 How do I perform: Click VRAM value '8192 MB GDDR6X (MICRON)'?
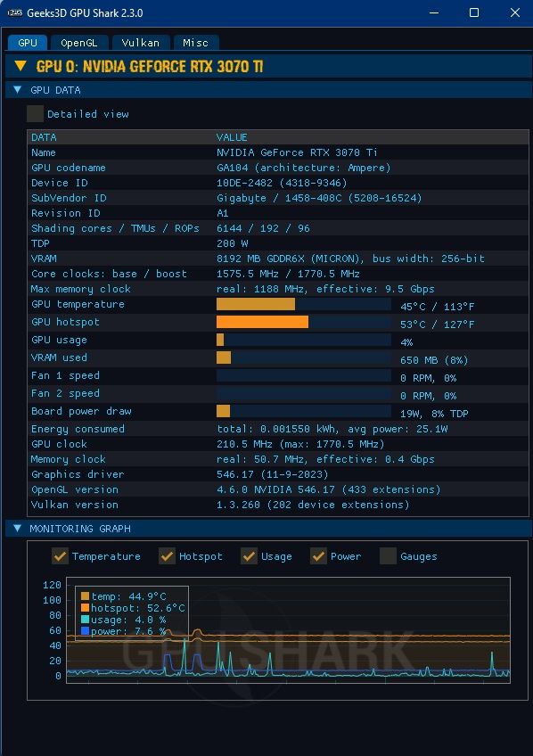pos(291,259)
